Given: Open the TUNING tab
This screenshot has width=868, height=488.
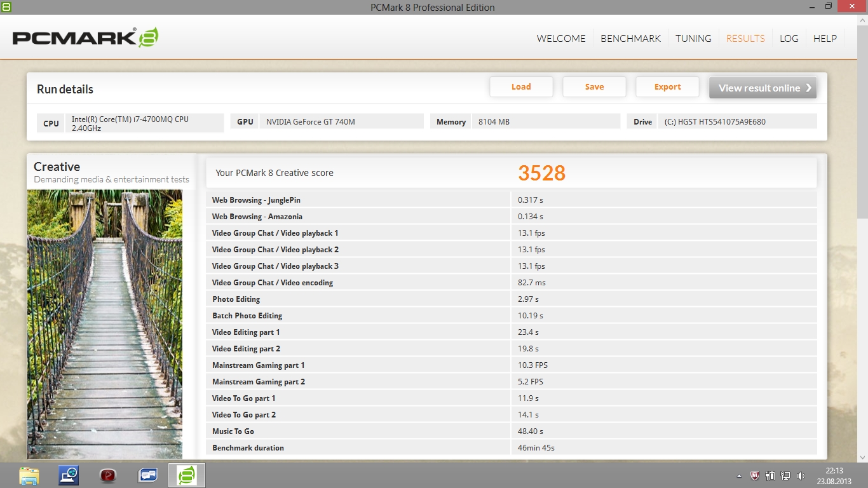Looking at the screenshot, I should click(693, 38).
